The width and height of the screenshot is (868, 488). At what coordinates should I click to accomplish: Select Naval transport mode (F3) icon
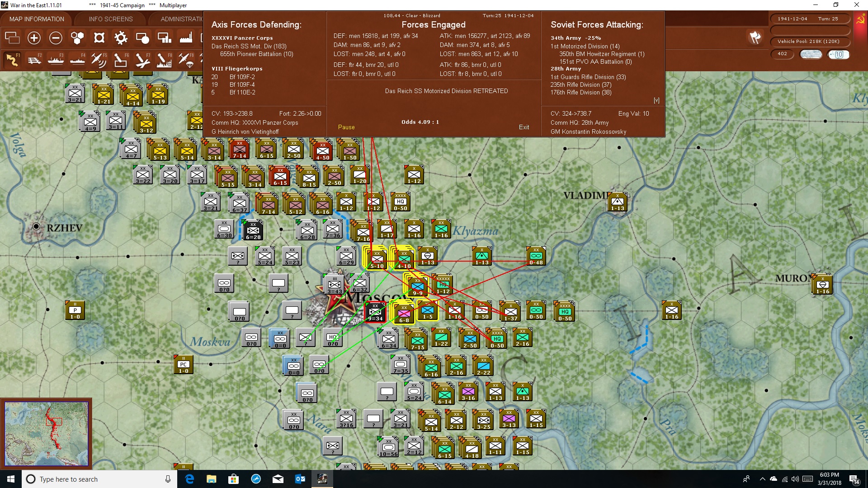tap(56, 60)
